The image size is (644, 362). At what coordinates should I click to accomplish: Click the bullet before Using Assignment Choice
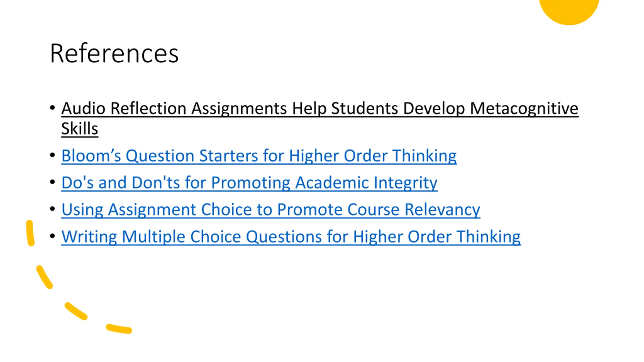(x=52, y=209)
